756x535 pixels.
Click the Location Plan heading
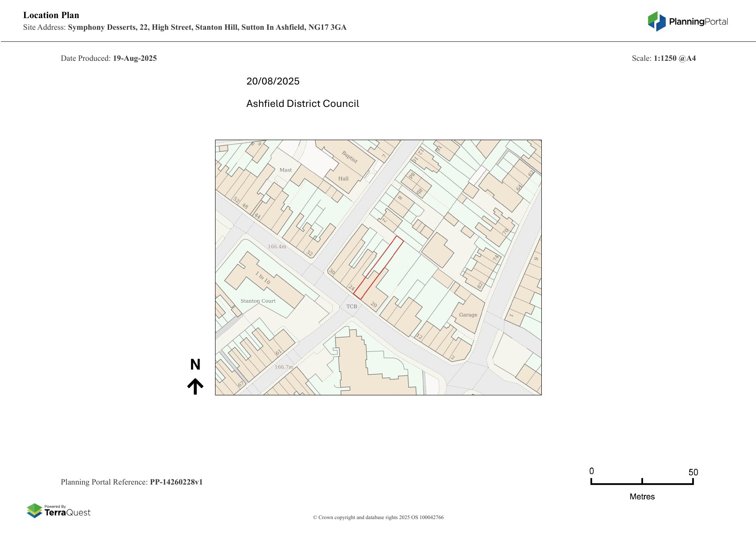coord(51,15)
